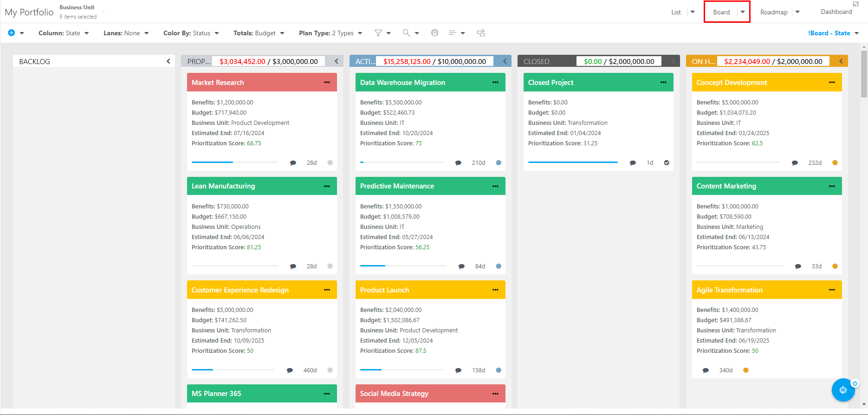The image size is (868, 415).
Task: Open the Lean Manufacturing card title
Action: pos(223,186)
